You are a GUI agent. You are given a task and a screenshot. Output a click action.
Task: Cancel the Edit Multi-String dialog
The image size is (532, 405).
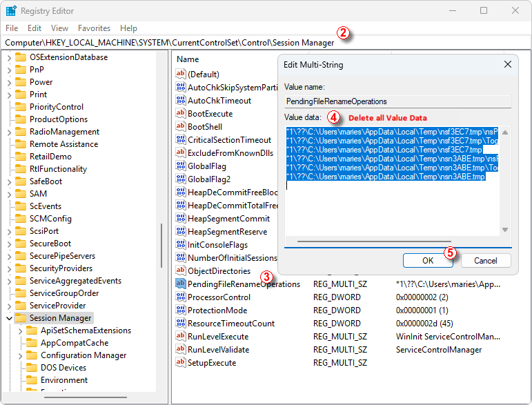(485, 260)
